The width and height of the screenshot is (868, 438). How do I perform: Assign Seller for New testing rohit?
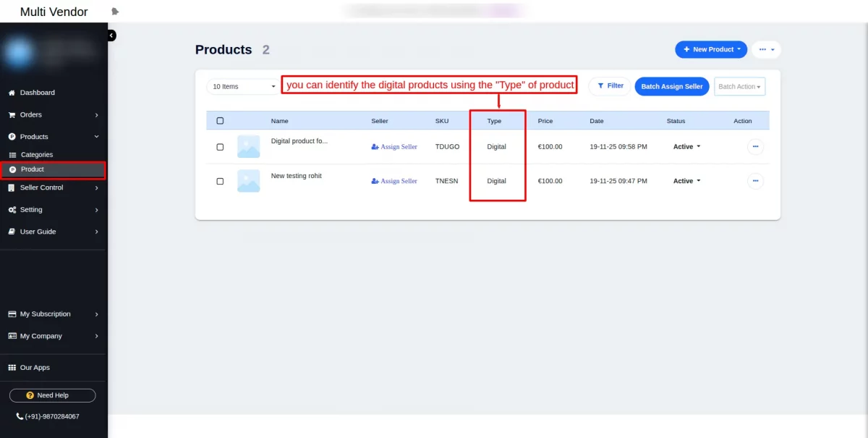coord(394,181)
